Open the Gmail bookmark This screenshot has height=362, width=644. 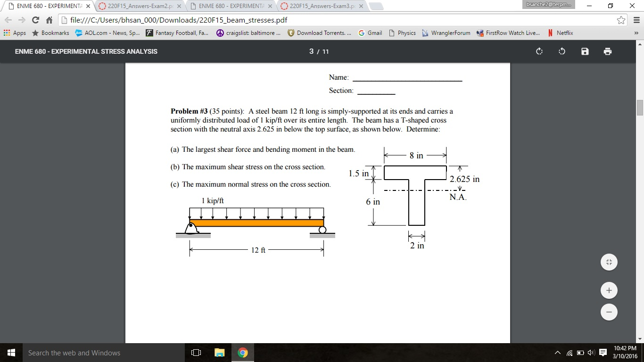[370, 33]
